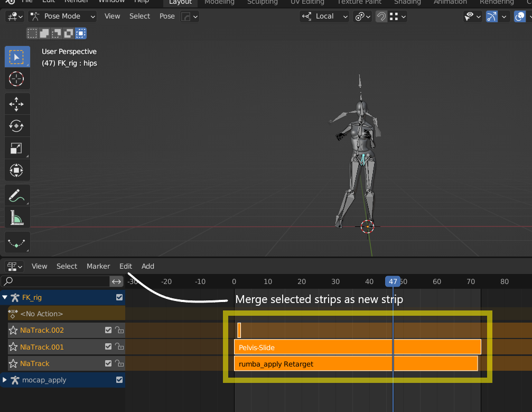
Task: Select the rumba_apply Retarget strip
Action: point(356,364)
